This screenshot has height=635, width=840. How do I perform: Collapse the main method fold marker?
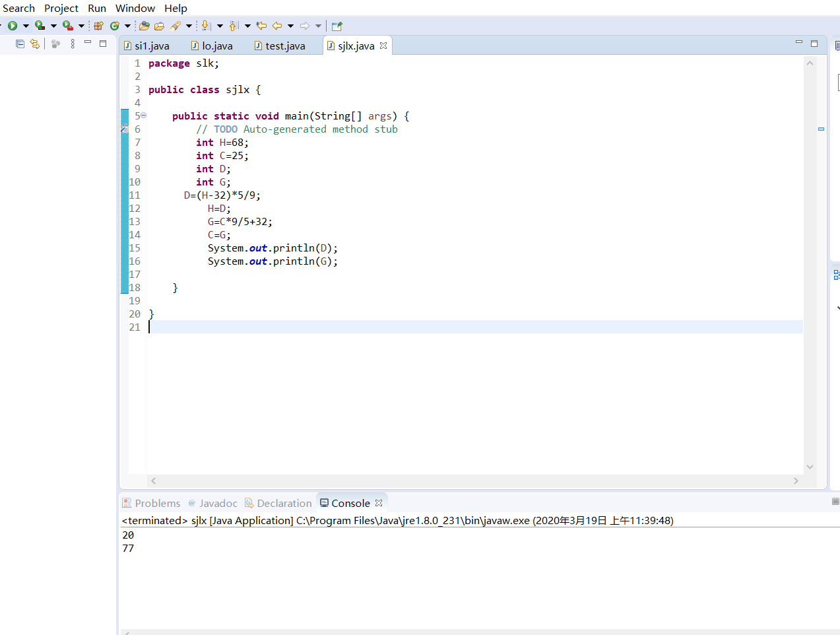coord(143,116)
